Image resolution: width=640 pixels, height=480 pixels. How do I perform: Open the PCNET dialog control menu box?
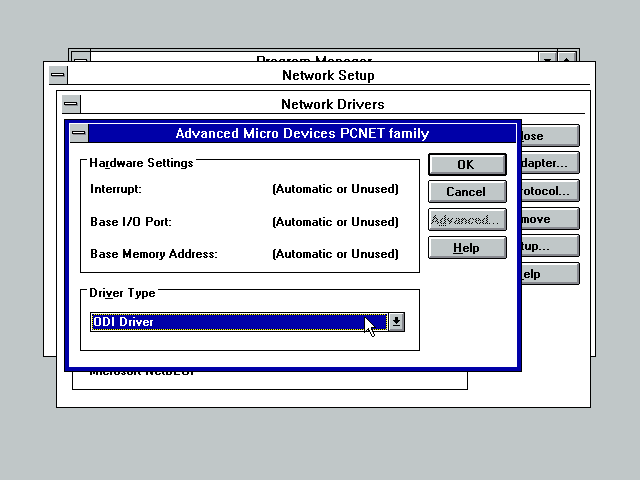[x=79, y=133]
